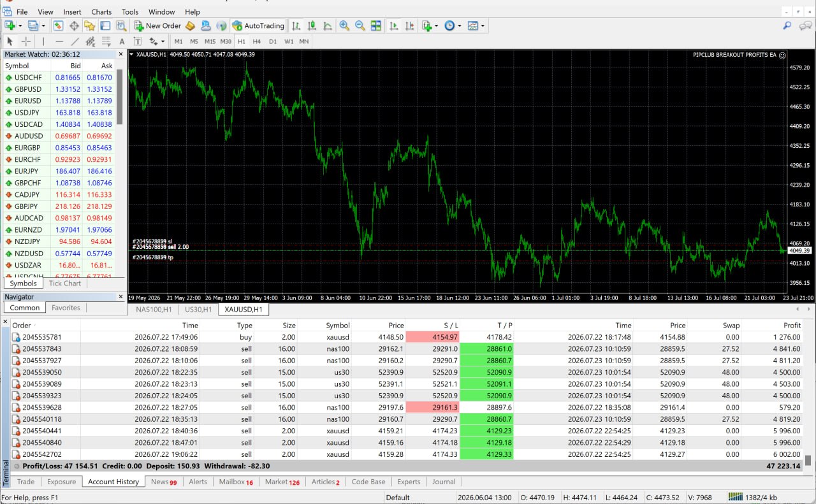Select order 2045539628 in Account History

pyautogui.click(x=408, y=407)
